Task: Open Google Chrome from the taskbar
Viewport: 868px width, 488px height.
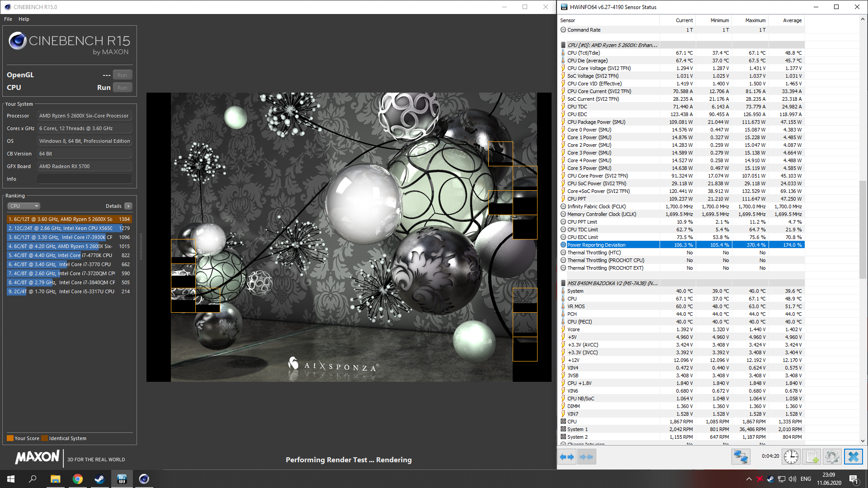Action: [77, 479]
